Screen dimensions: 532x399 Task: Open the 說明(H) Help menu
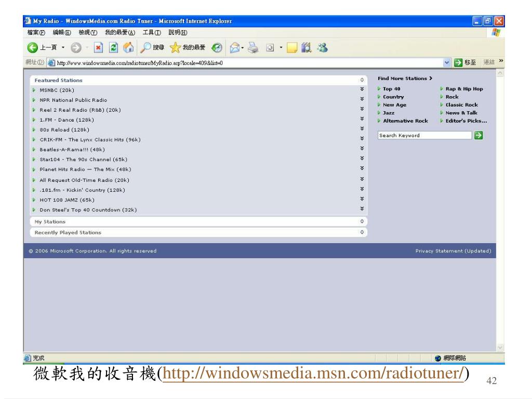coord(178,33)
